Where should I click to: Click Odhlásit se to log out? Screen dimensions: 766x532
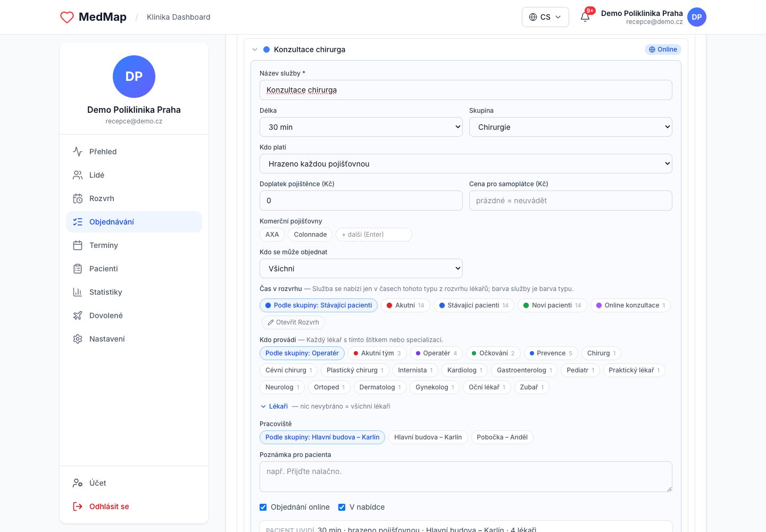click(x=134, y=506)
